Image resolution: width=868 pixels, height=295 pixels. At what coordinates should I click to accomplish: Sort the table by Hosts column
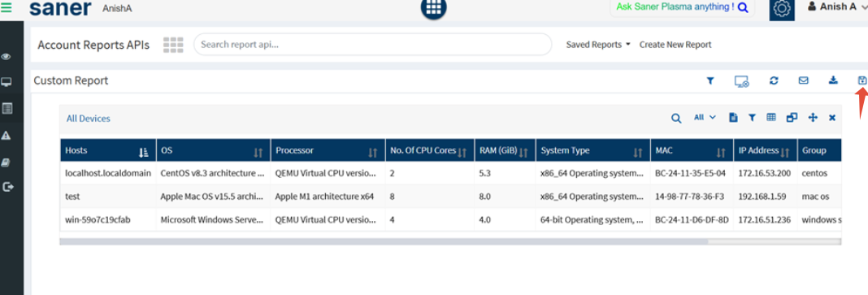point(143,151)
